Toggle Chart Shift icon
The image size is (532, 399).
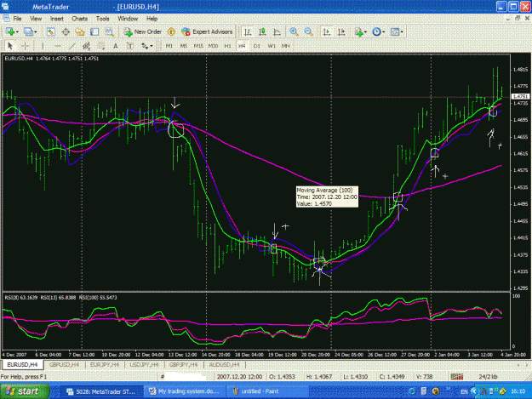click(x=341, y=31)
